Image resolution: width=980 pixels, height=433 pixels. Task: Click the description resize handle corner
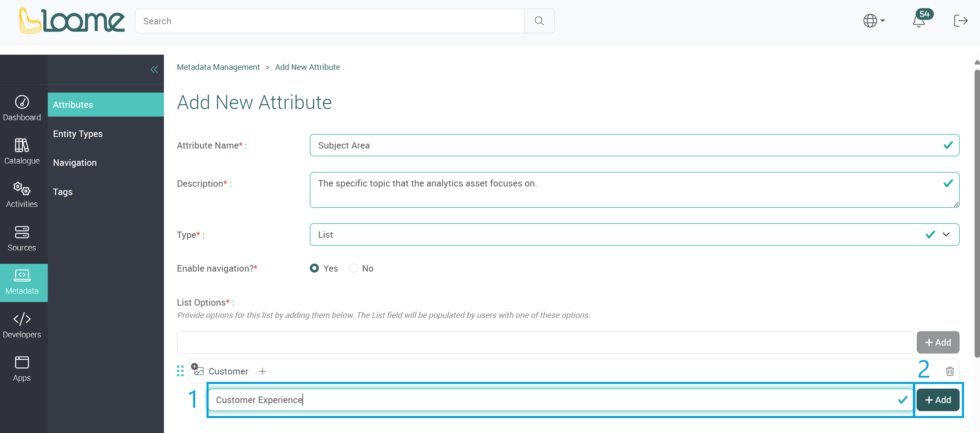pos(956,205)
